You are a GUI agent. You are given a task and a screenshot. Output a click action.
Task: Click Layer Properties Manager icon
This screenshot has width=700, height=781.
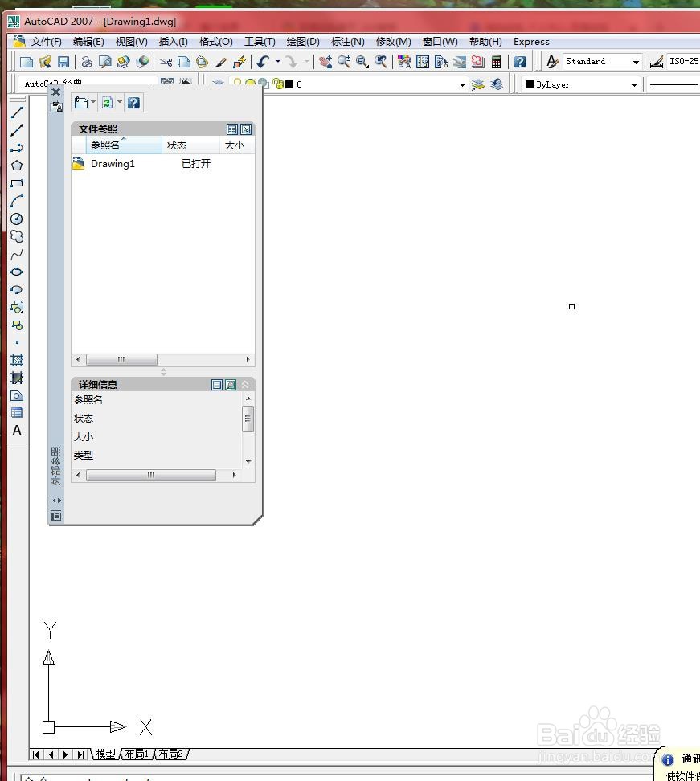(x=218, y=82)
